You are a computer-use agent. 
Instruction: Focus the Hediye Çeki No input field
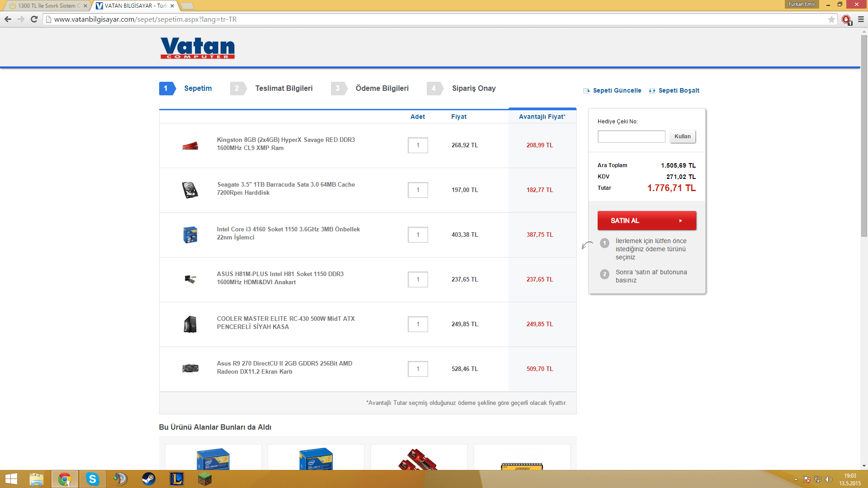point(631,136)
